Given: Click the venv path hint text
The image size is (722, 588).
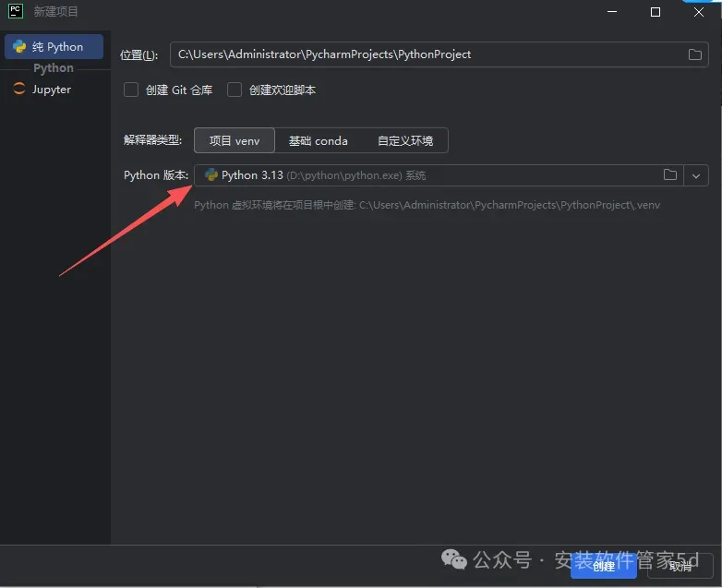Looking at the screenshot, I should pyautogui.click(x=427, y=205).
